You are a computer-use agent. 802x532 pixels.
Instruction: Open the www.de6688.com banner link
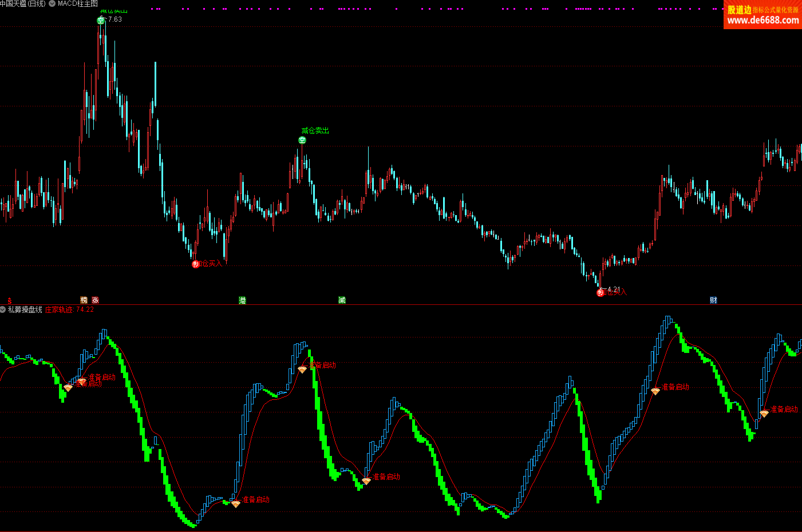pyautogui.click(x=763, y=15)
